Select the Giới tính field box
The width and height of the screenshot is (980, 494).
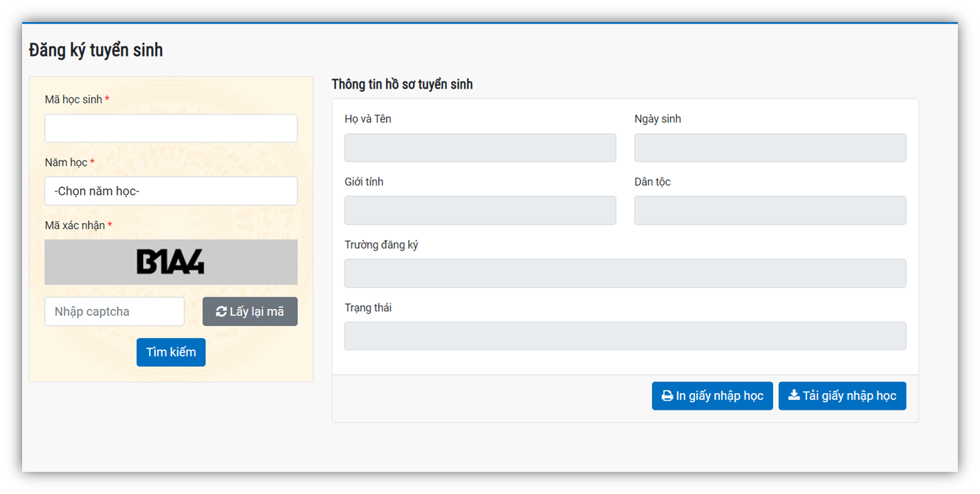(480, 211)
